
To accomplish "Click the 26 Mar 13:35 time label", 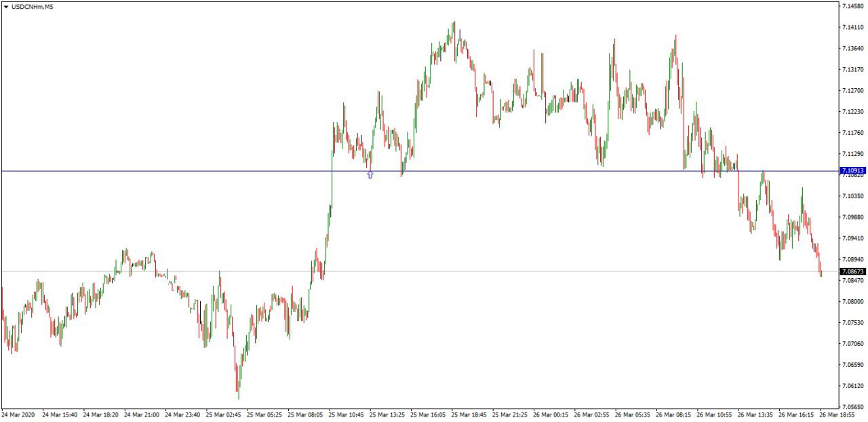I will (x=755, y=415).
